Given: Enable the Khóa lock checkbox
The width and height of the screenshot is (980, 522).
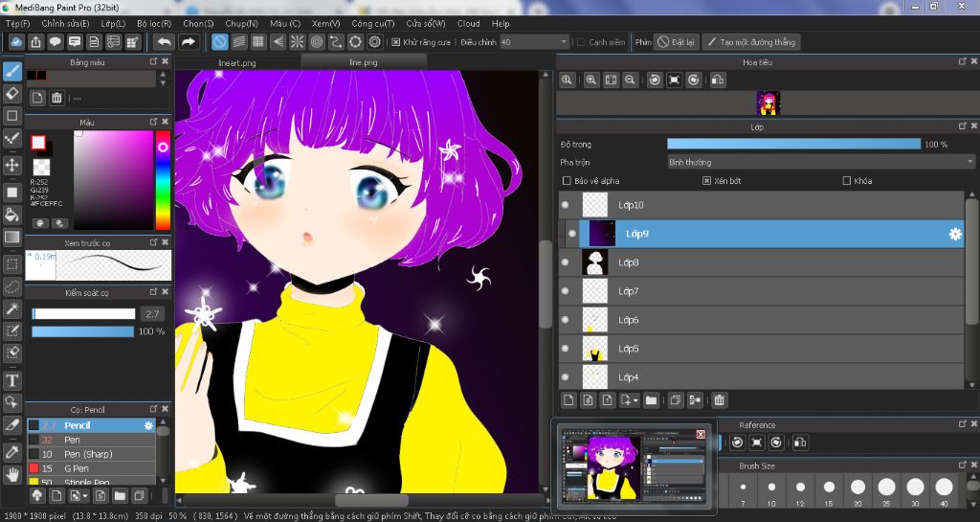Looking at the screenshot, I should pyautogui.click(x=847, y=181).
